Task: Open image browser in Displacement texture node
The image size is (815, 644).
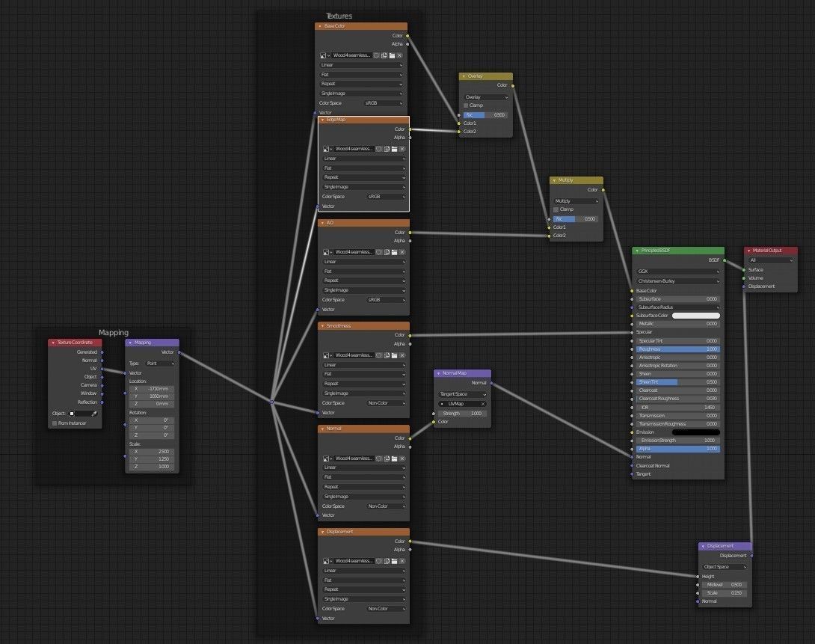Action: [x=327, y=562]
